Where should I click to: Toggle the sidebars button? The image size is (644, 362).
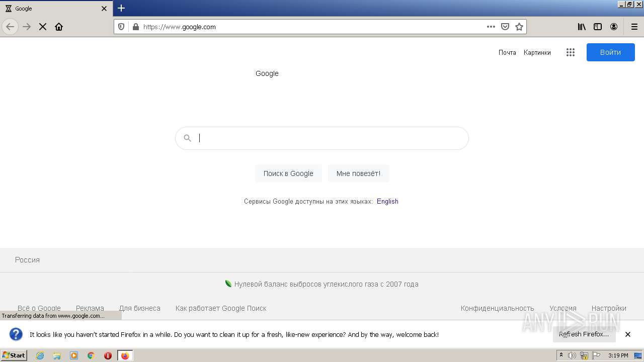point(598,27)
